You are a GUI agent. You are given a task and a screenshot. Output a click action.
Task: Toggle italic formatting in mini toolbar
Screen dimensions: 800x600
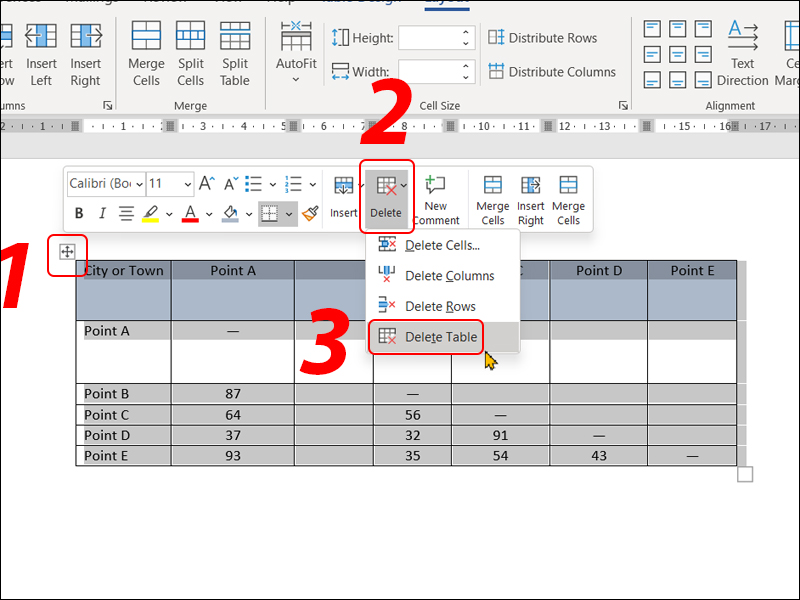[102, 213]
